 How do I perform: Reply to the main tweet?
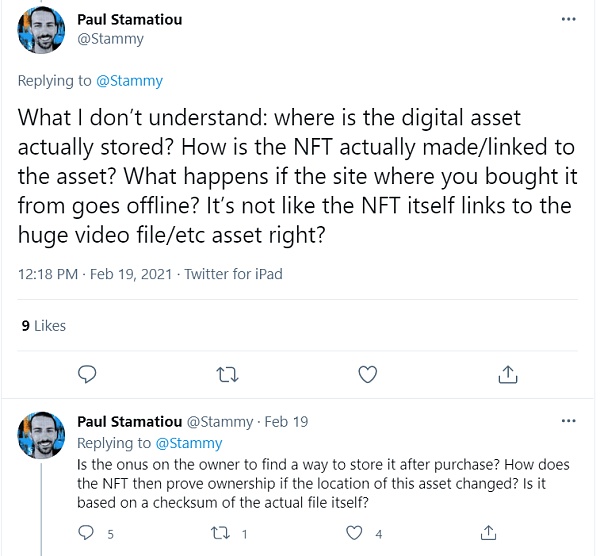click(87, 375)
